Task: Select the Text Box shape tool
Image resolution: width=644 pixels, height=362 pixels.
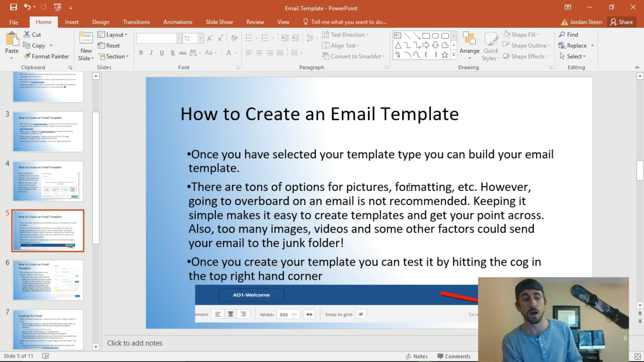Action: tap(398, 36)
